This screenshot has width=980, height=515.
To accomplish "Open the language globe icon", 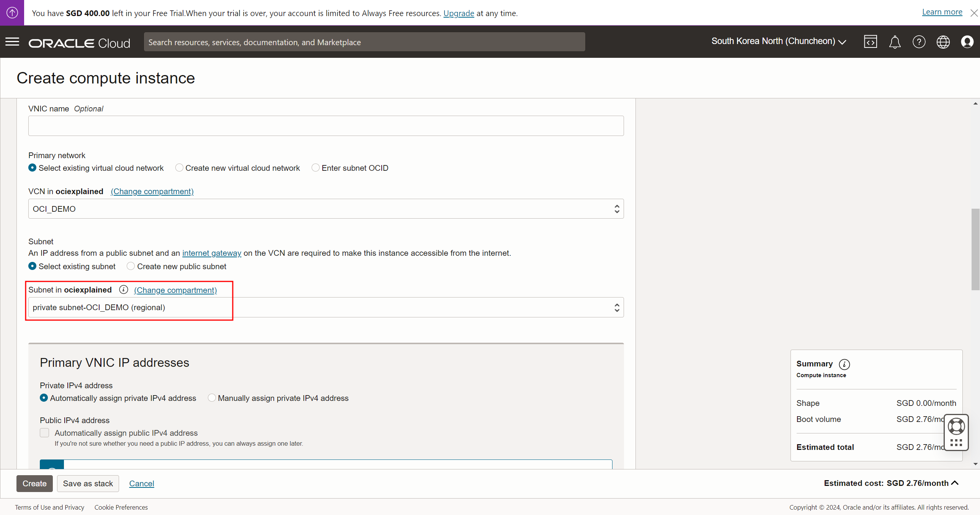I will click(x=943, y=42).
